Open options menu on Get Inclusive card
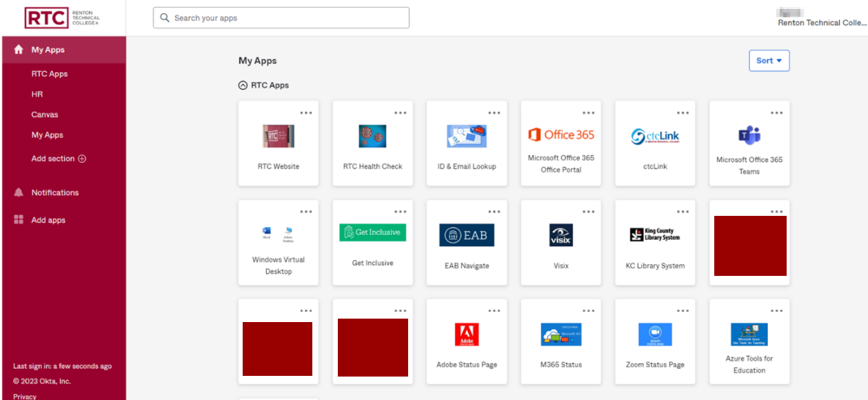The height and width of the screenshot is (400, 868). pyautogui.click(x=400, y=212)
